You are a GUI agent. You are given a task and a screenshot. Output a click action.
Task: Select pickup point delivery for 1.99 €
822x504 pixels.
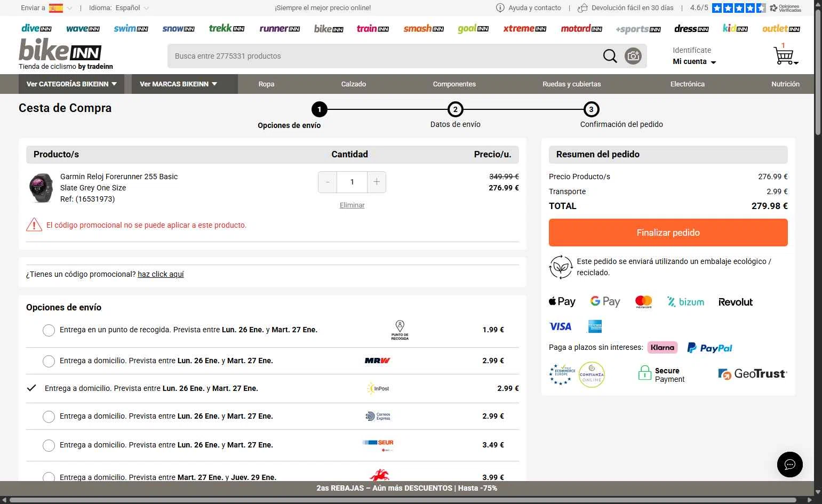pyautogui.click(x=49, y=330)
